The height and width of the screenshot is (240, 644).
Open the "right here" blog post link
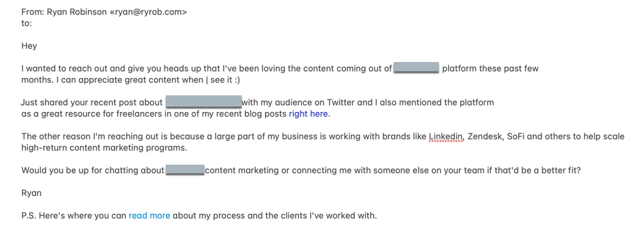click(x=308, y=114)
